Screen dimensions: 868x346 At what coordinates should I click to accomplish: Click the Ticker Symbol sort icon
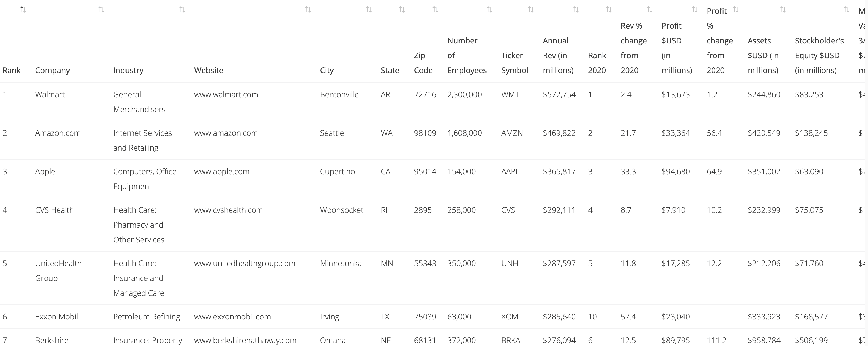pyautogui.click(x=531, y=9)
